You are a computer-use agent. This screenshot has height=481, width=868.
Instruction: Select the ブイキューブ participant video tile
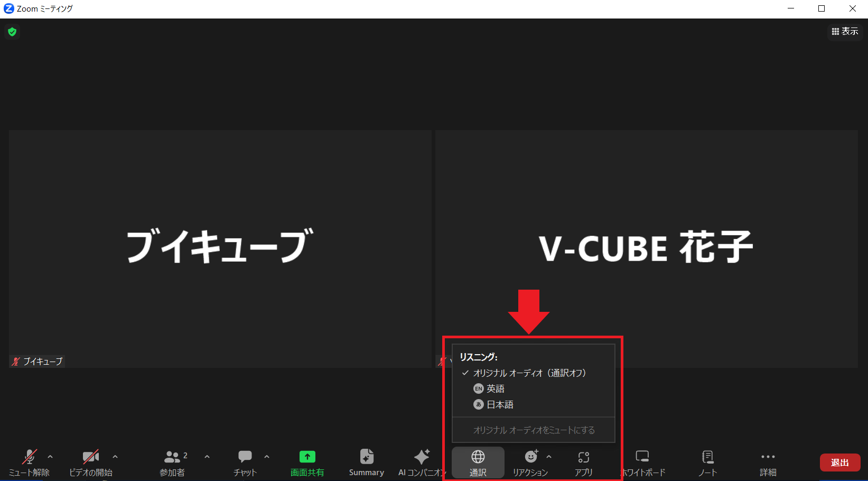[220, 249]
